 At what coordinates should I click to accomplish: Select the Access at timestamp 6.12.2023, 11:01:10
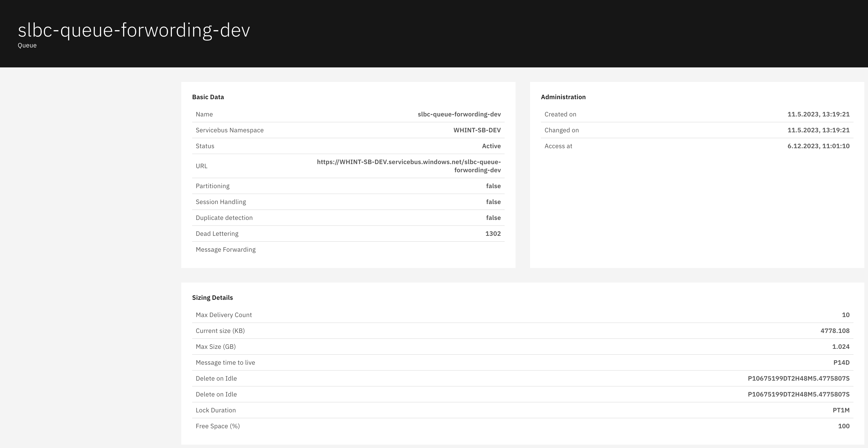[818, 146]
